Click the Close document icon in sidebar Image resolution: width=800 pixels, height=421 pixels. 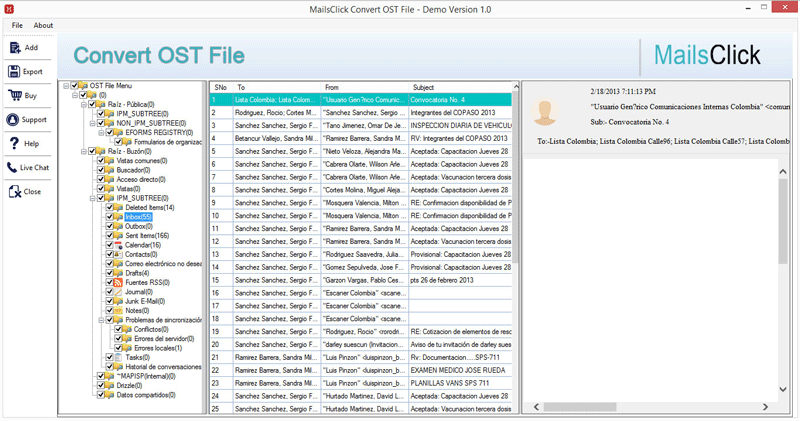point(14,191)
